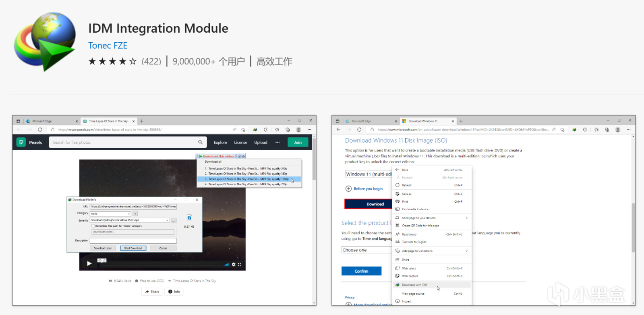Open the Explore link on Pexels
The width and height of the screenshot is (644, 315).
point(220,143)
